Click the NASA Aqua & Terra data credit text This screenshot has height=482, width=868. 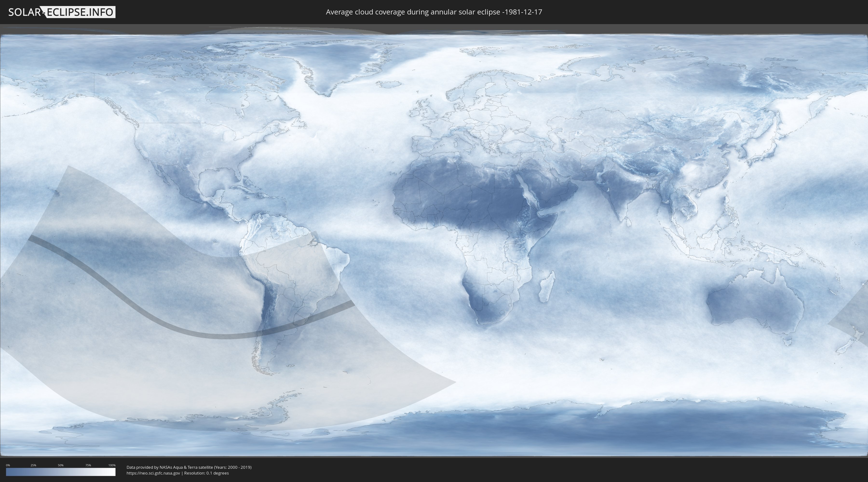189,467
